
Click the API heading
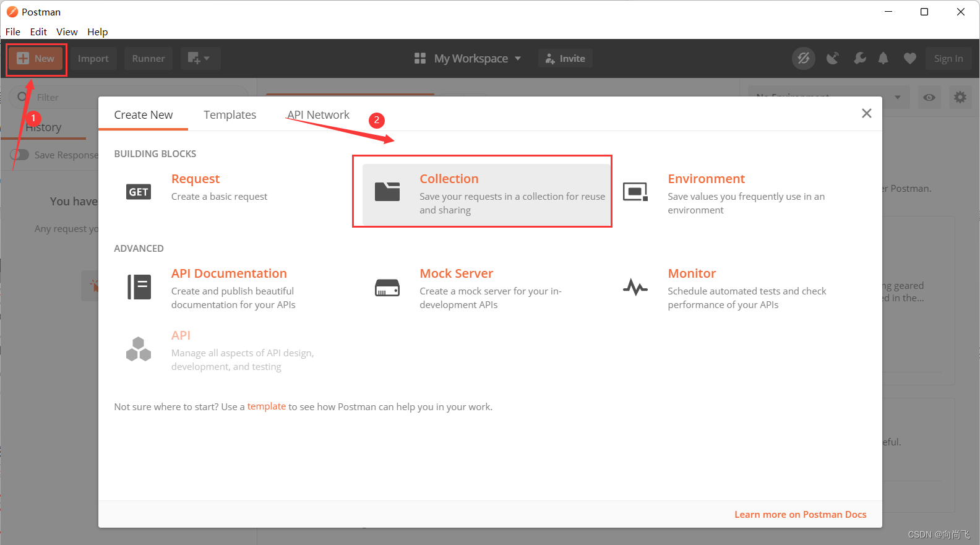(x=181, y=335)
